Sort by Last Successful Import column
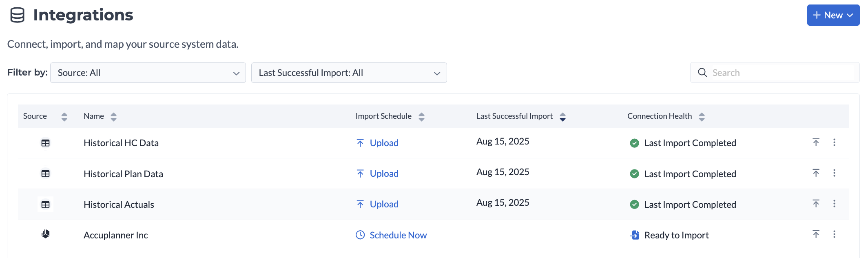 562,117
